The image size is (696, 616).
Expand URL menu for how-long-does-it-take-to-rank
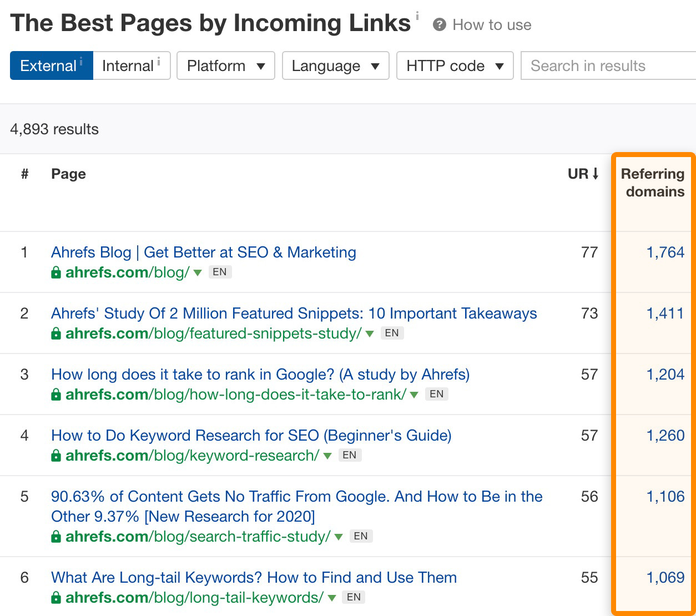413,395
